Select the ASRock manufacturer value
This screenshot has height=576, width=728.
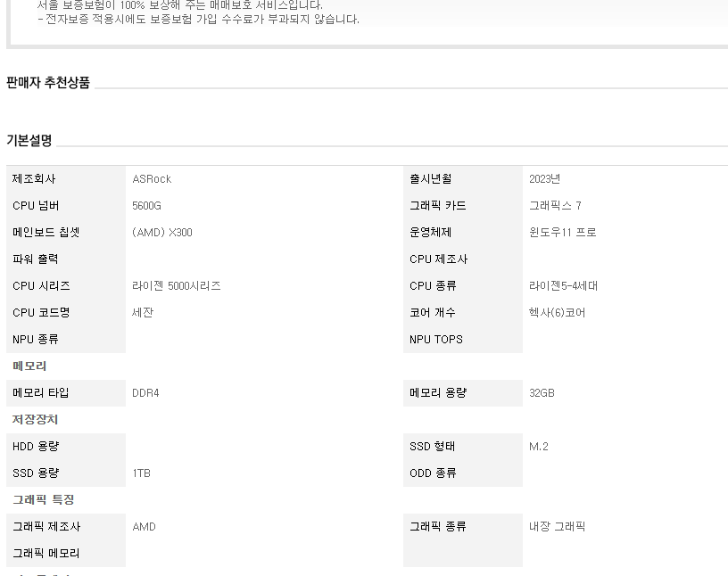click(152, 179)
